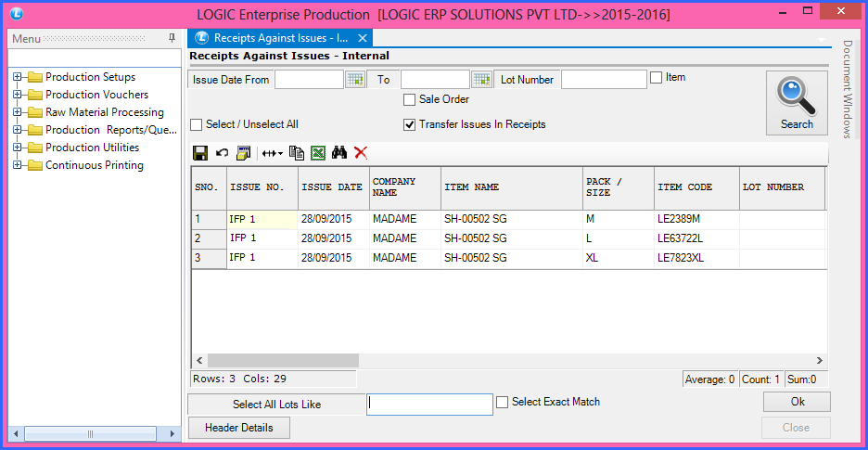The height and width of the screenshot is (450, 868).
Task: Enable Select Exact Match checkbox
Action: pos(502,403)
